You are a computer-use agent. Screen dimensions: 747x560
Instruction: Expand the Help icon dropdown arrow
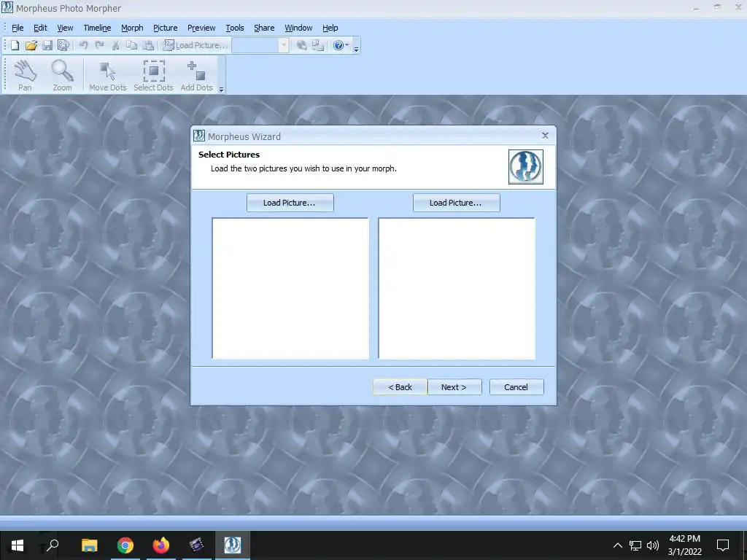pos(347,45)
